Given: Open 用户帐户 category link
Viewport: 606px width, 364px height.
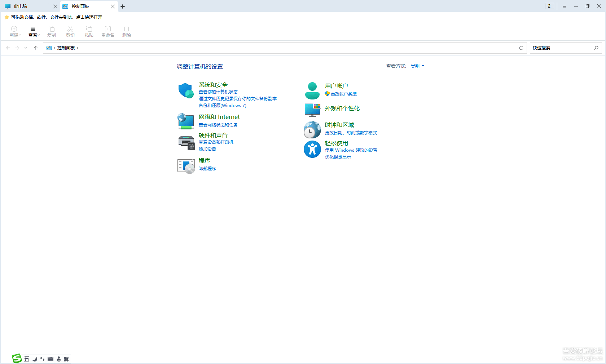Looking at the screenshot, I should (337, 86).
